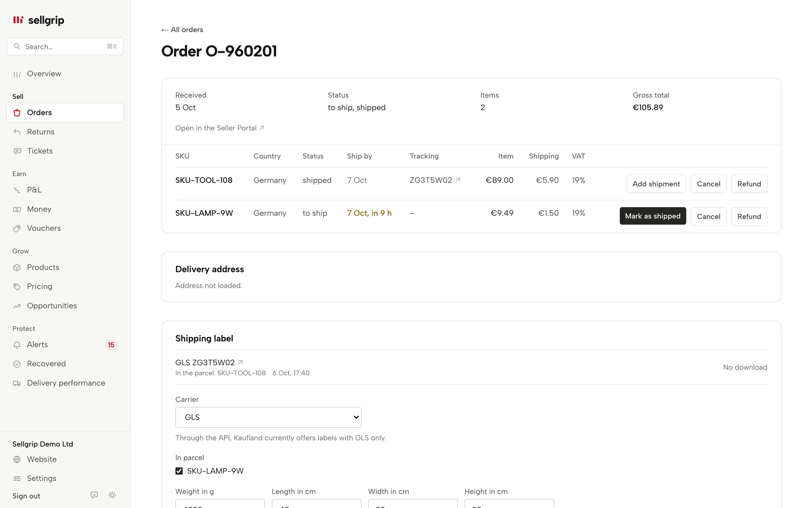812x508 pixels.
Task: Open the Opportunities page
Action: point(65,306)
